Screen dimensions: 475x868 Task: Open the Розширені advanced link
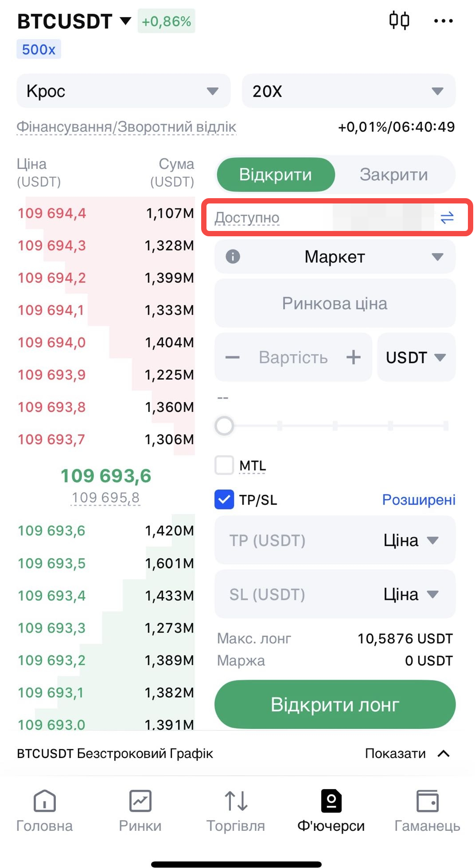[x=418, y=500]
